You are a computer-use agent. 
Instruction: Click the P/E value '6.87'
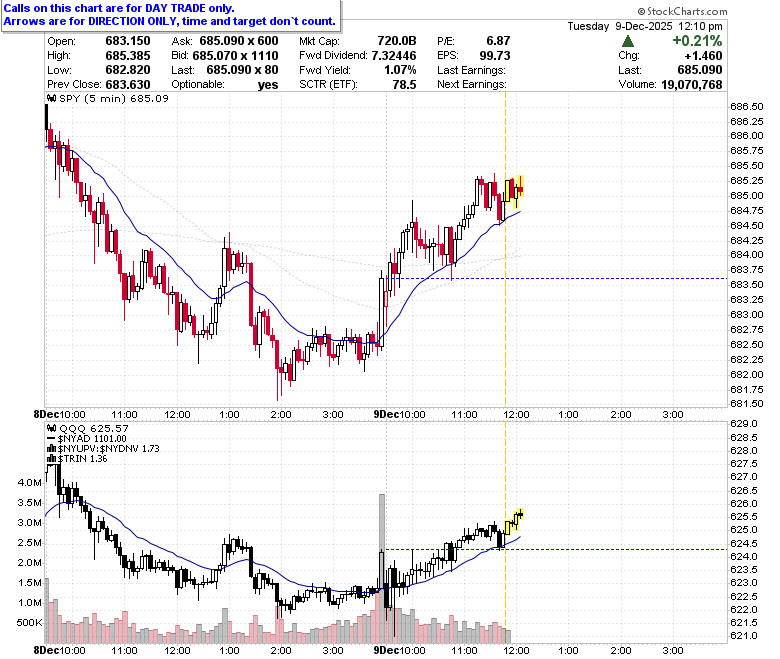pos(498,41)
